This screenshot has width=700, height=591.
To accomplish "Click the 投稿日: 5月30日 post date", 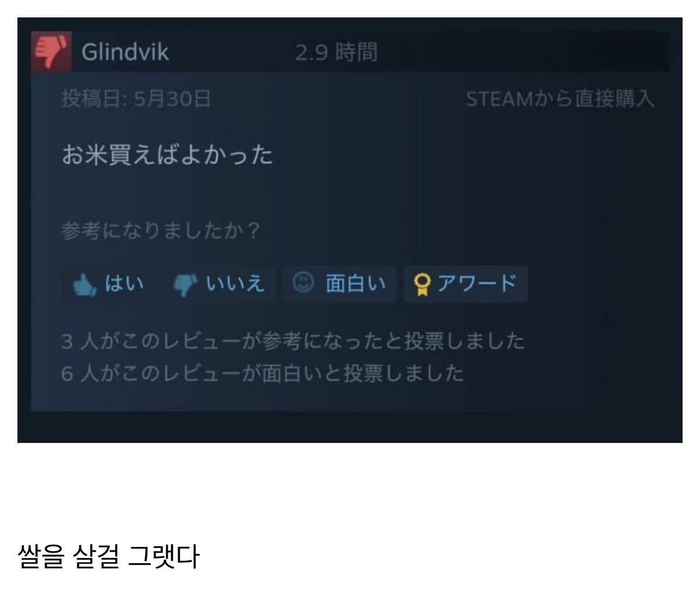I will [136, 99].
